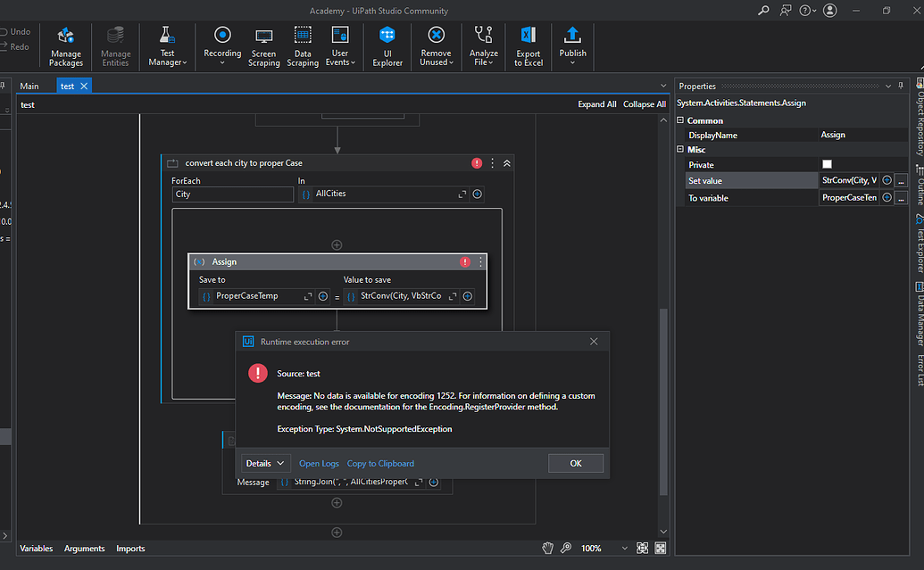Click the Screen Scraping icon

pos(263,45)
